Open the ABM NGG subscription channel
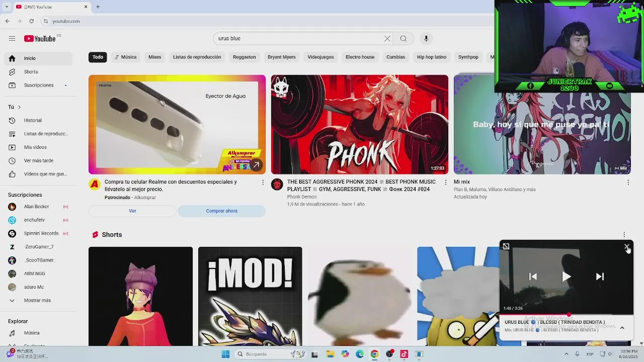The height and width of the screenshot is (362, 644). coord(38,274)
